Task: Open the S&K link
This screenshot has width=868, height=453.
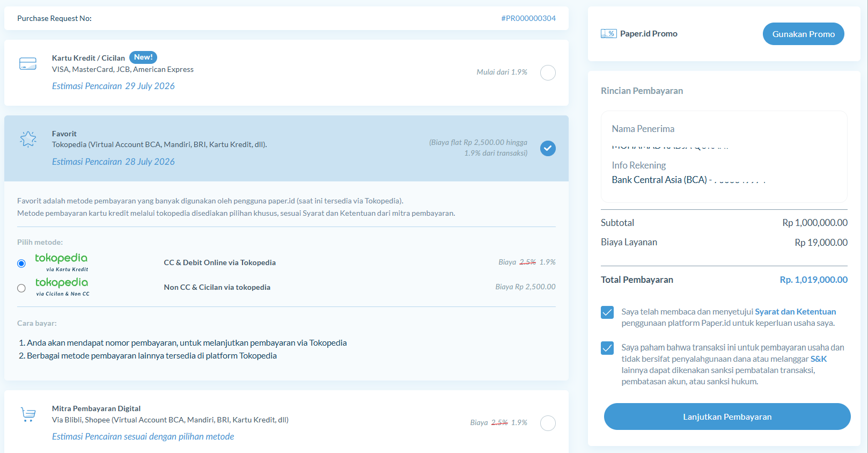Action: (819, 359)
